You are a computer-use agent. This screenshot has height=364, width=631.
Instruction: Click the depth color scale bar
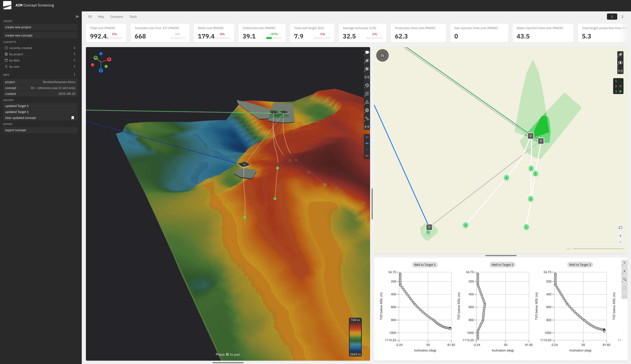point(355,337)
